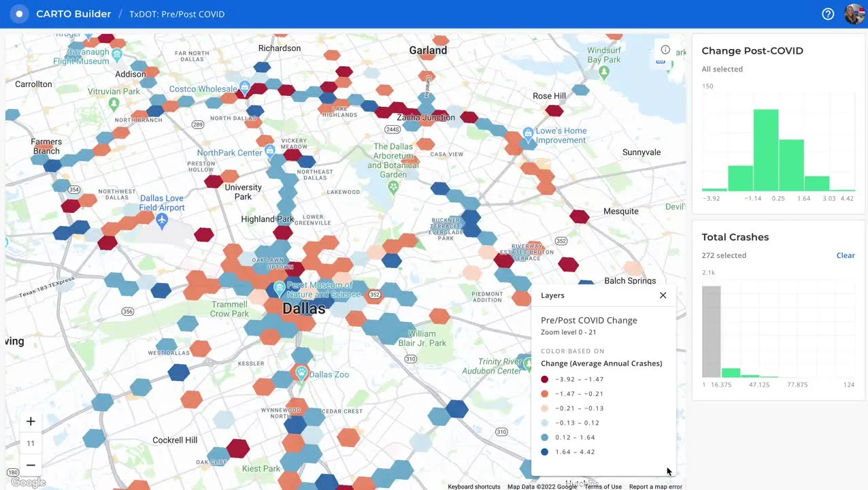Image resolution: width=868 pixels, height=490 pixels.
Task: Click the Lowe's Home Improvement shopping marker
Action: [x=528, y=133]
